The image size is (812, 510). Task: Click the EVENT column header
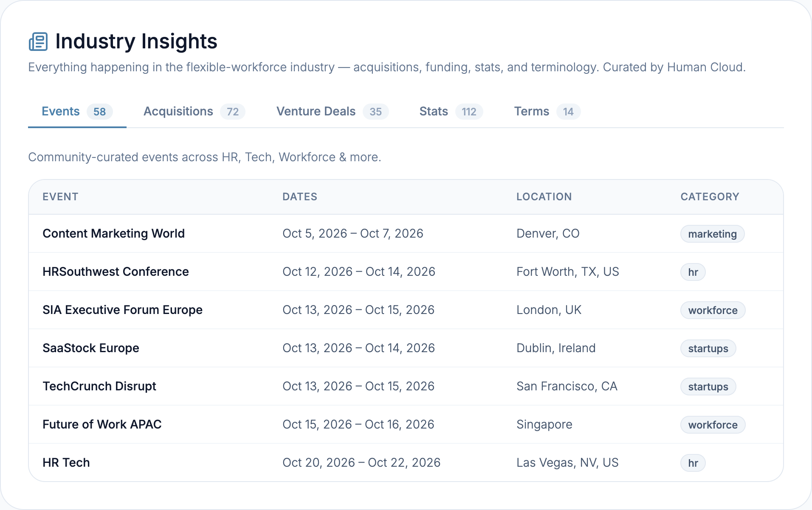(x=60, y=197)
